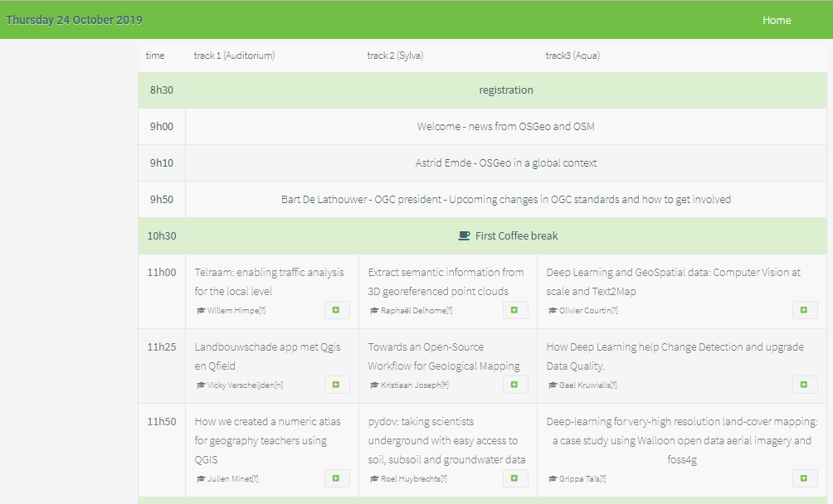Click the Bart De Lathouwer OGC president session
Screen dimensions: 833x504
tap(506, 200)
